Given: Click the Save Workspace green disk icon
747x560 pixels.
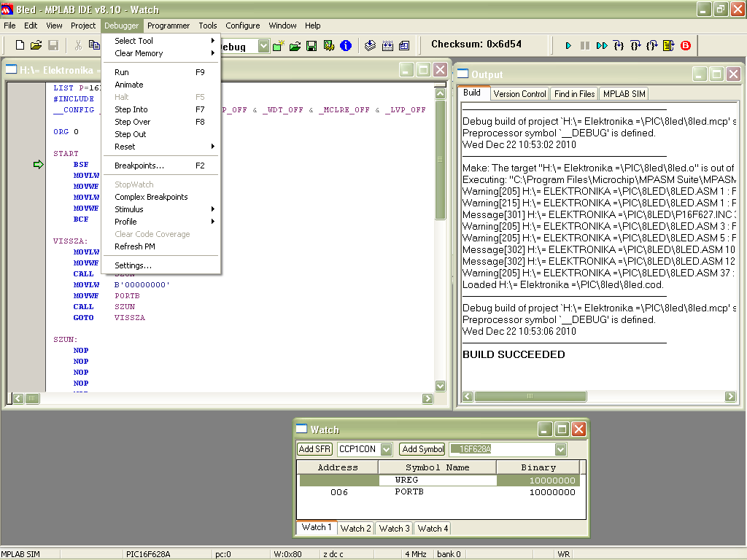Looking at the screenshot, I should click(x=311, y=46).
